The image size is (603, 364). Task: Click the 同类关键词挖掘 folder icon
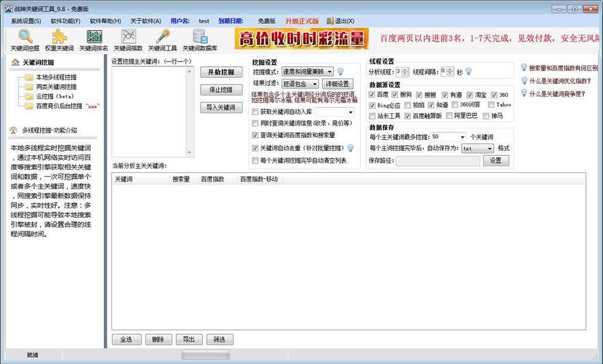tap(29, 87)
